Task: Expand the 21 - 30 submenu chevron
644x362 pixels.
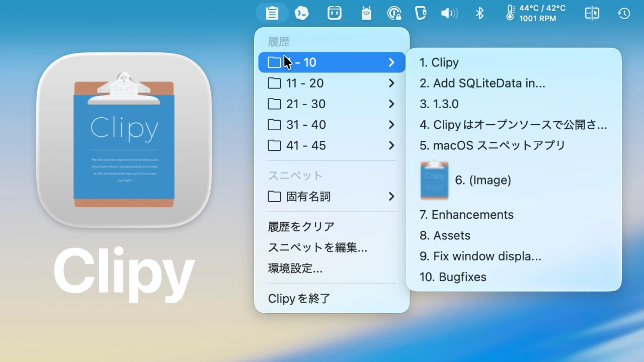Action: (x=391, y=104)
